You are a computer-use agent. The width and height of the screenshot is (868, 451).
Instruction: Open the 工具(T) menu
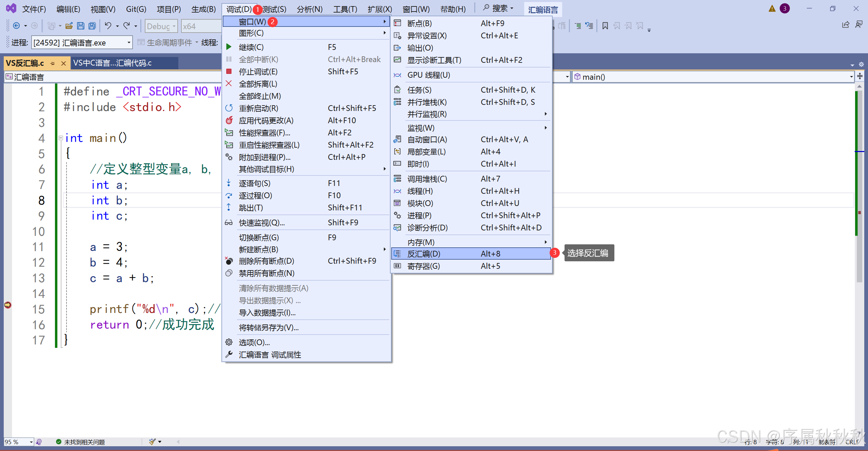[345, 9]
